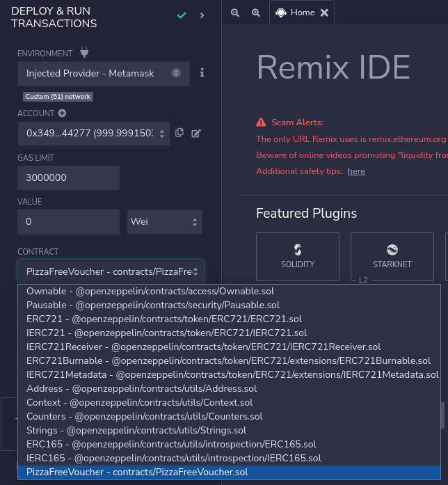Add a new account with plus icon
448x485 pixels.
tap(62, 113)
